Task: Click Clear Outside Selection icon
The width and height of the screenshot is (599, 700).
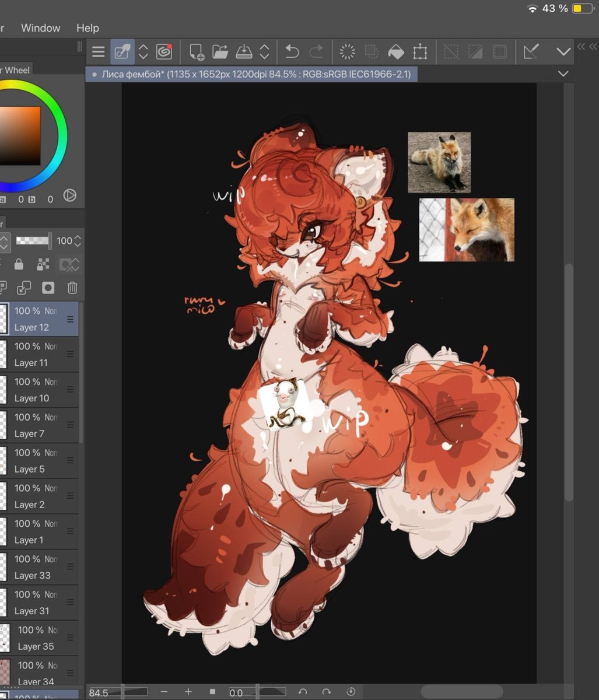Action: (372, 52)
